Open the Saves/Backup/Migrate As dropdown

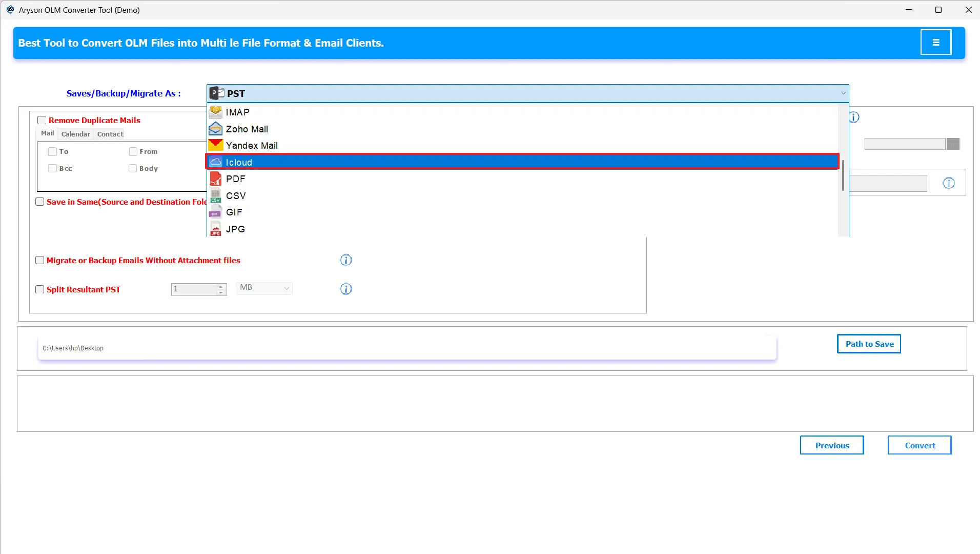[843, 93]
